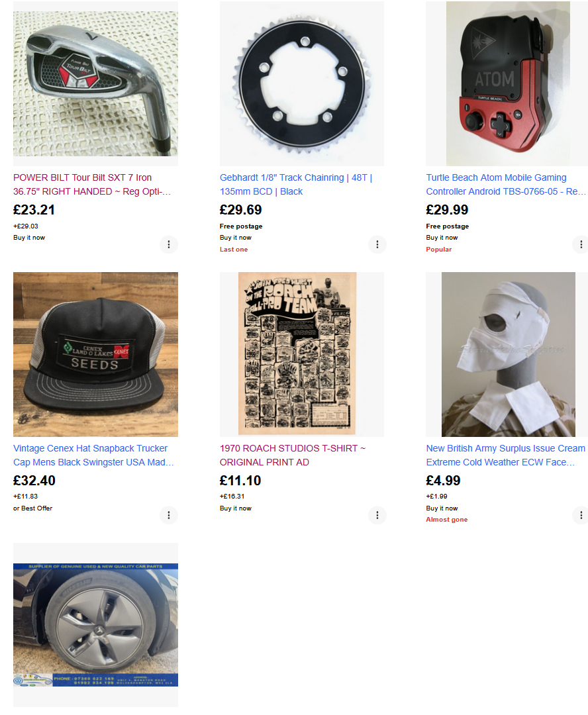Open more options for Gebhardt chainring listing
The height and width of the screenshot is (715, 588).
(x=377, y=244)
